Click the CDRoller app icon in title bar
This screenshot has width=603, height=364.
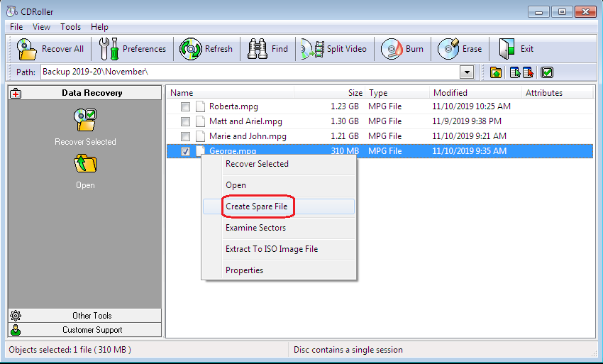pos(11,11)
